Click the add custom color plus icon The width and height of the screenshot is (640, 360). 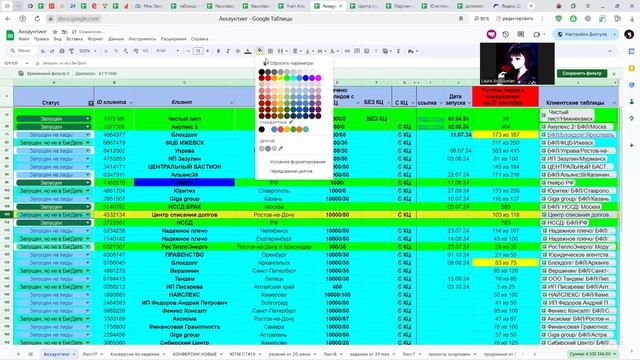tap(274, 149)
